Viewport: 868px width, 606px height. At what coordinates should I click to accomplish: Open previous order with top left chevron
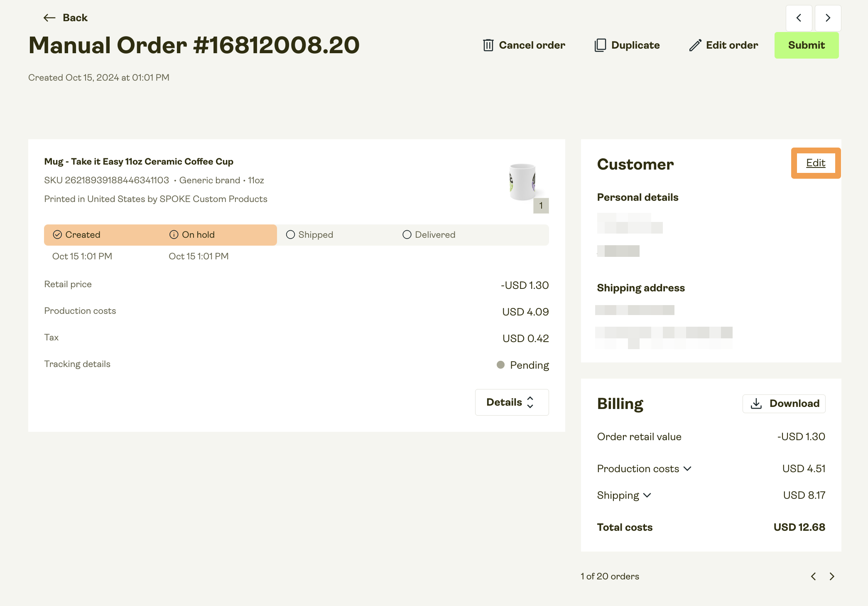799,18
